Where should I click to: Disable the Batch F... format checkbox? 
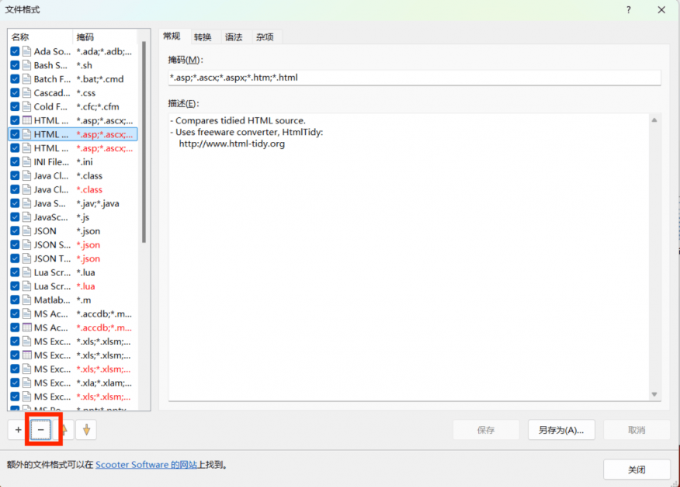pyautogui.click(x=15, y=79)
